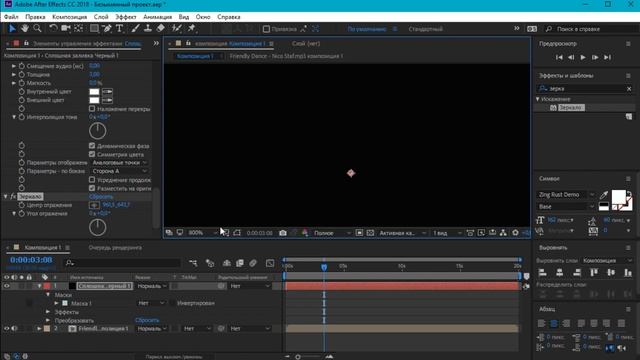The image size is (640, 360).
Task: Expand Маска 1 properties
Action: [x=56, y=303]
